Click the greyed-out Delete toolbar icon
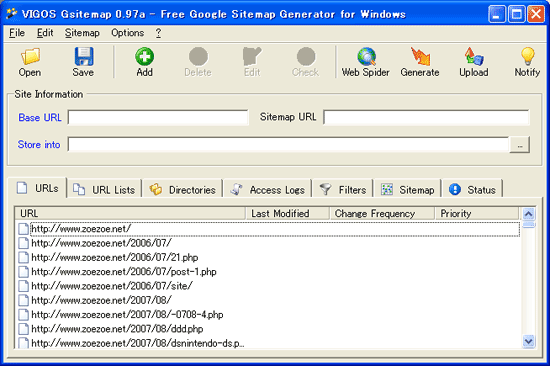 [198, 56]
